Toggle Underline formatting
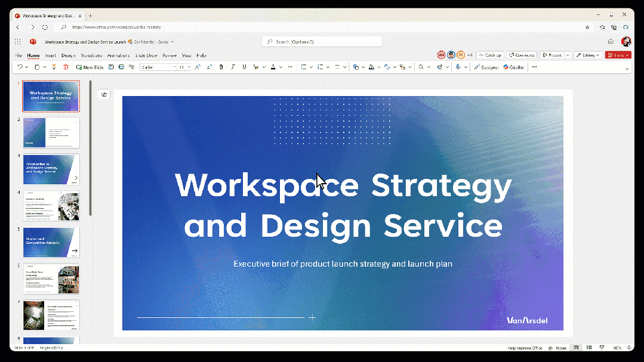 point(244,67)
